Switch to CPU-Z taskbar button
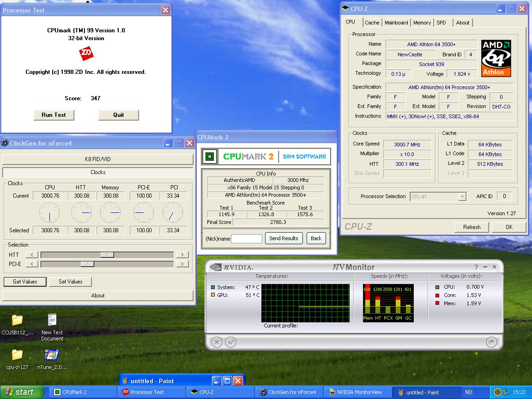 [x=221, y=392]
